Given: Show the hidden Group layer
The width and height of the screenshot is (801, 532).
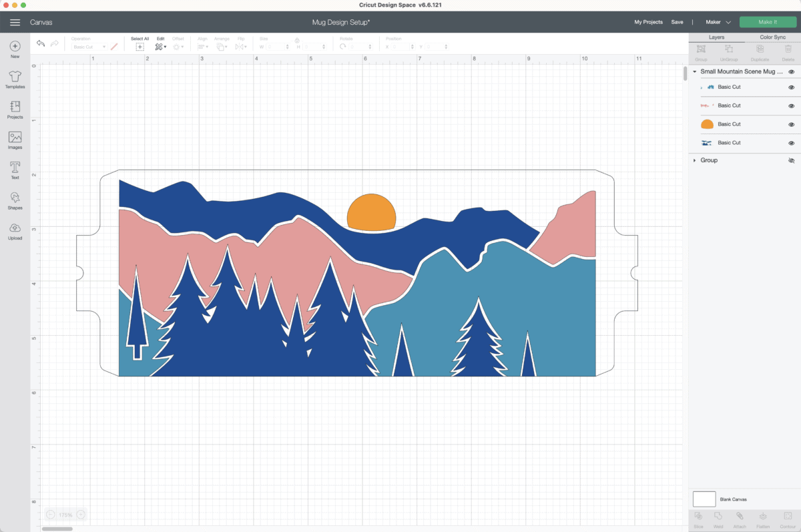Looking at the screenshot, I should [x=791, y=161].
